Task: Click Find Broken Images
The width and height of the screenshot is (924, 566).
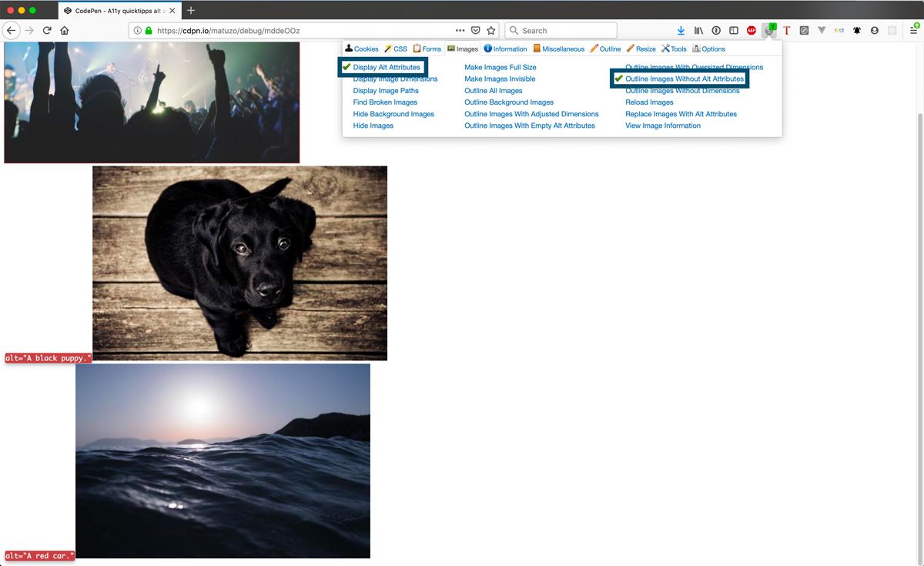Action: click(x=385, y=102)
